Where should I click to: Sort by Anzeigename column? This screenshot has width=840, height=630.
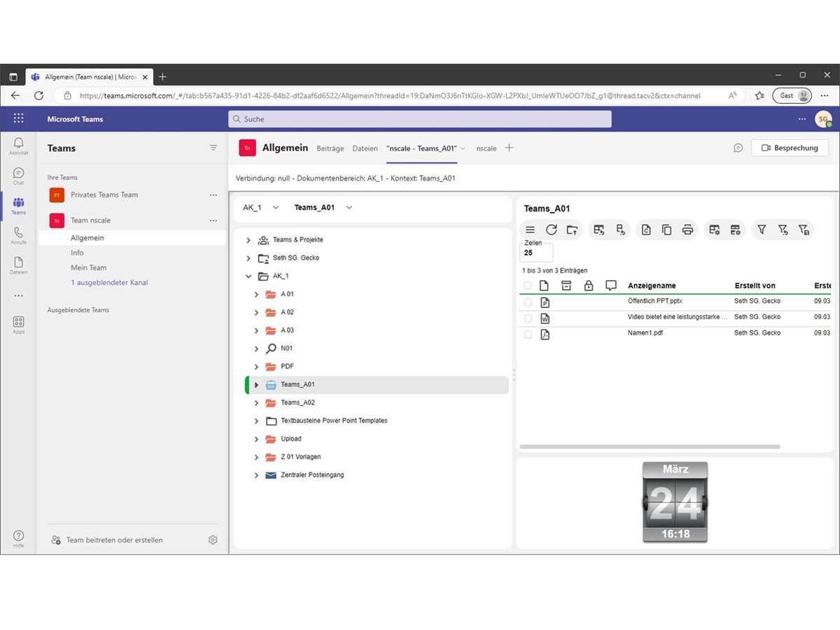click(x=652, y=286)
